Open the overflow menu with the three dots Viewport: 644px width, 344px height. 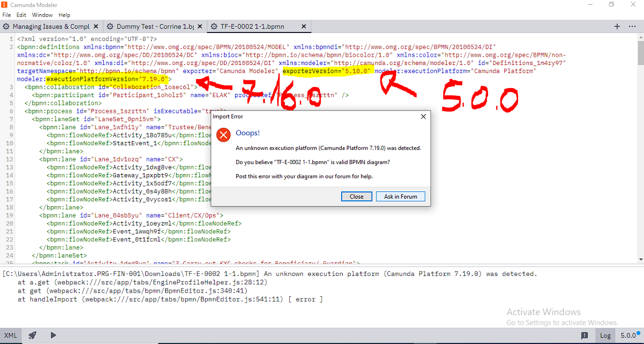632,26
